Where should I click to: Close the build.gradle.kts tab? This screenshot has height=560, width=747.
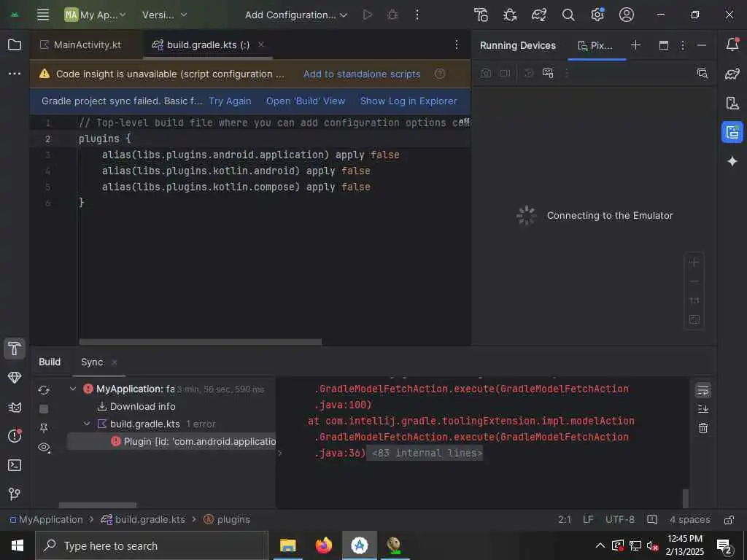point(261,44)
